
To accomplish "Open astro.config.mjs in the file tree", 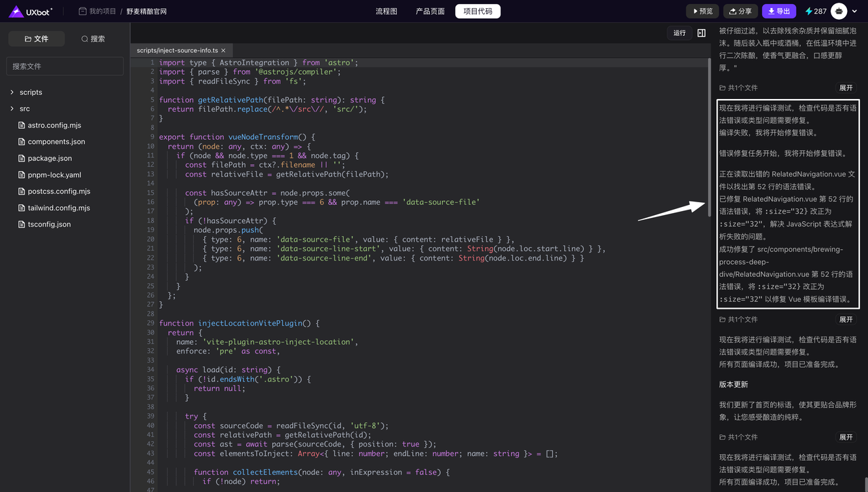I will tap(54, 126).
